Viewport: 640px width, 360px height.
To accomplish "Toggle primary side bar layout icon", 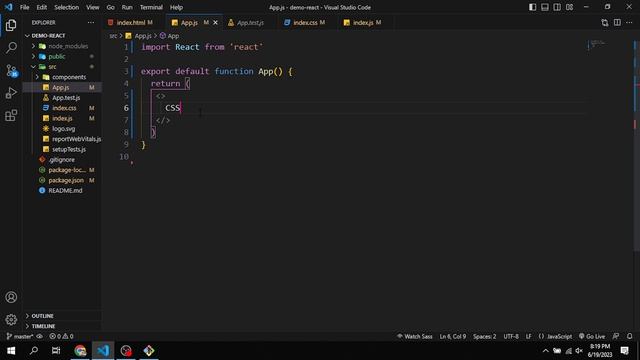I will pyautogui.click(x=532, y=7).
